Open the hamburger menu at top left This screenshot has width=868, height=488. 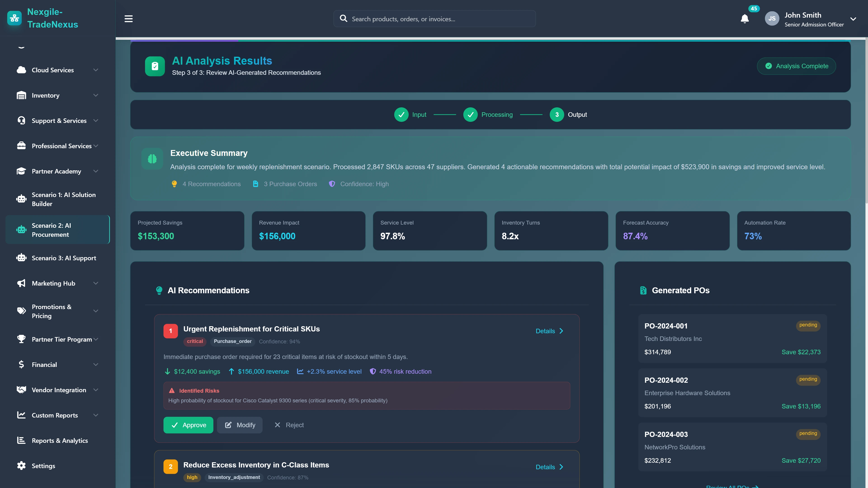(128, 19)
